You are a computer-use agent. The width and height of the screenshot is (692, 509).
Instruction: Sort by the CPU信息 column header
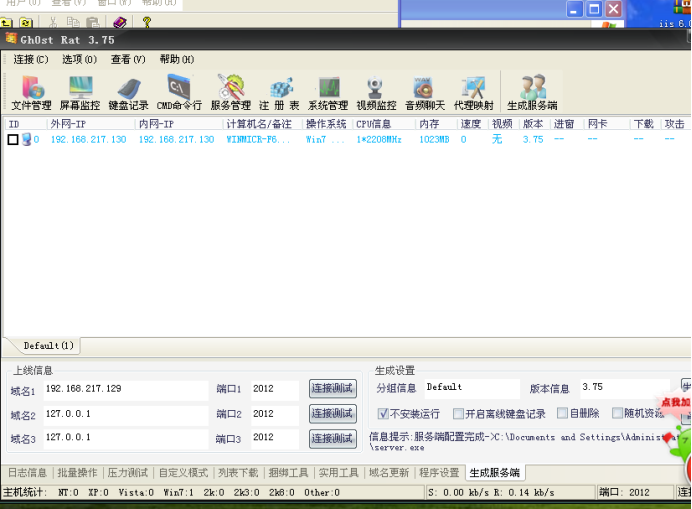coord(384,124)
